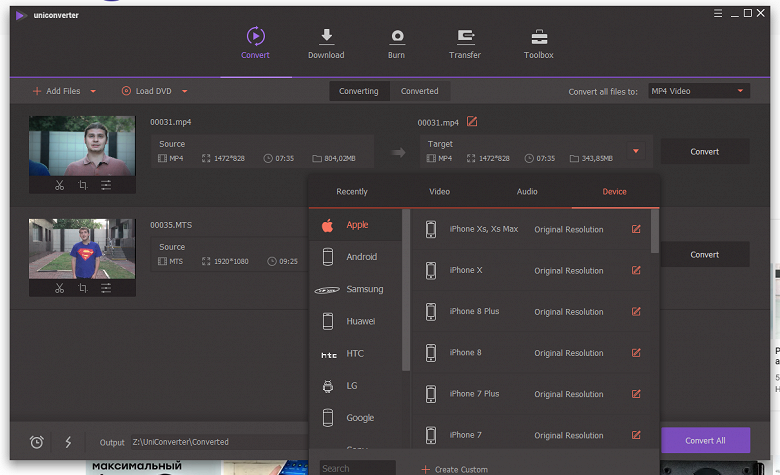The height and width of the screenshot is (475, 780).
Task: Switch to the Video tab
Action: [x=439, y=191]
